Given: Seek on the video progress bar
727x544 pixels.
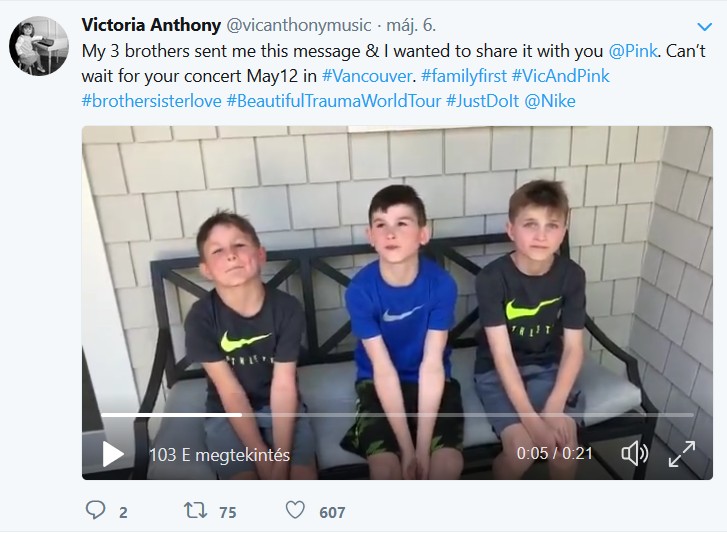Looking at the screenshot, I should point(397,415).
